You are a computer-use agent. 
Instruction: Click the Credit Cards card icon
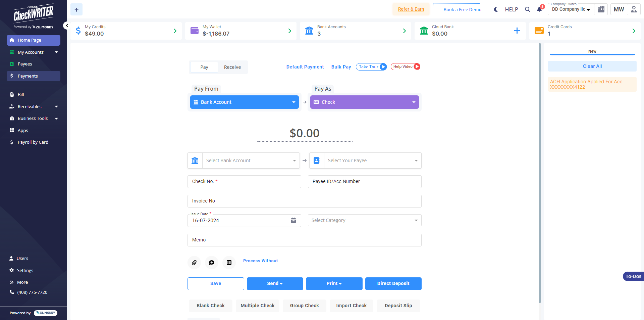tap(539, 31)
